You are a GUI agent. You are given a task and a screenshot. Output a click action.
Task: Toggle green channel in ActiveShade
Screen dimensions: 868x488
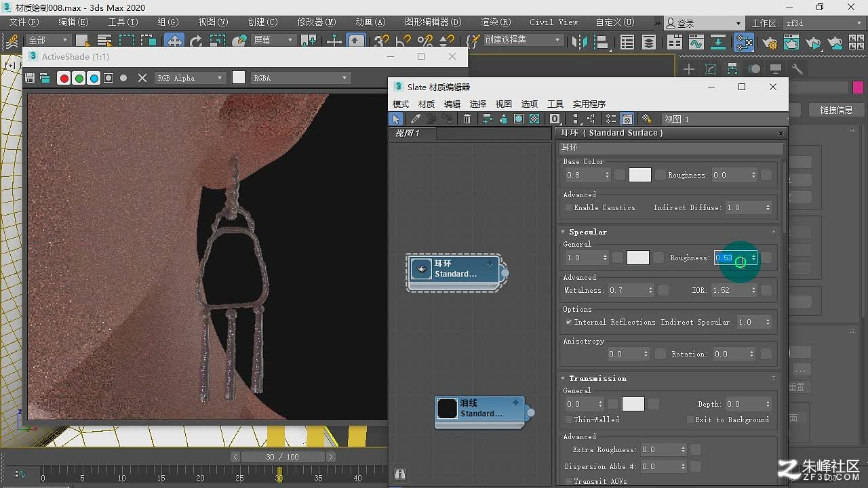(x=79, y=78)
